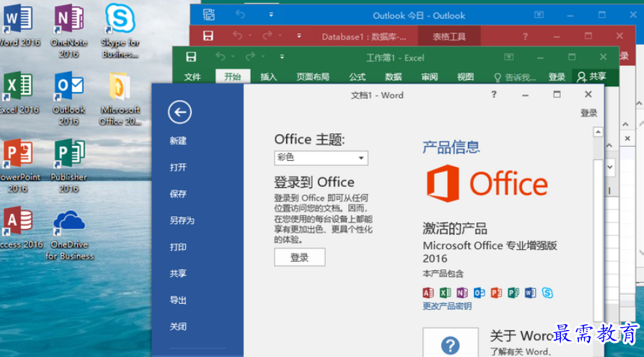Click the undo arrow in Access title bar
Screen dimensions: 644x357
[x=237, y=36]
